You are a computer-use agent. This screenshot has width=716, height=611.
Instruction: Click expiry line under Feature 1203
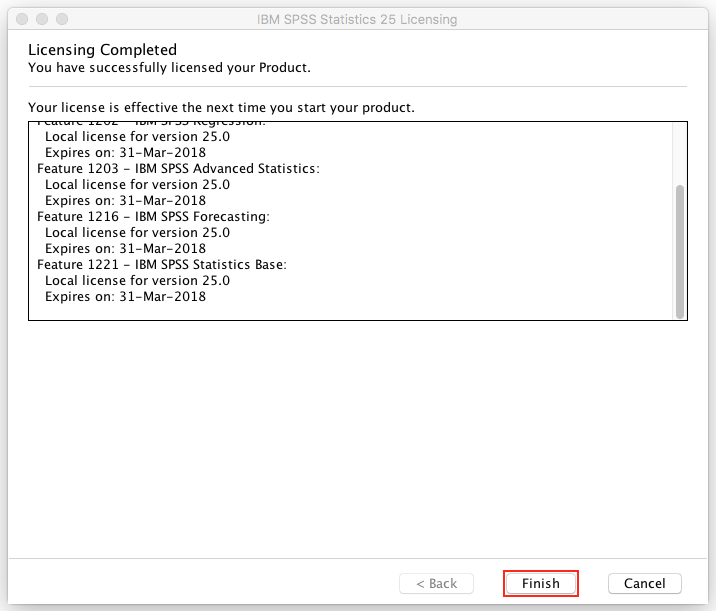(x=126, y=200)
